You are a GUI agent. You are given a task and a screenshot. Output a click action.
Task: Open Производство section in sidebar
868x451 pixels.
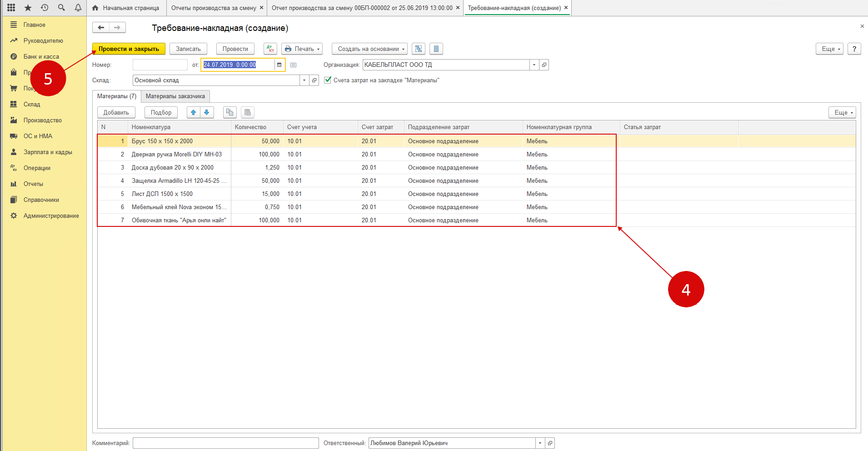point(43,120)
